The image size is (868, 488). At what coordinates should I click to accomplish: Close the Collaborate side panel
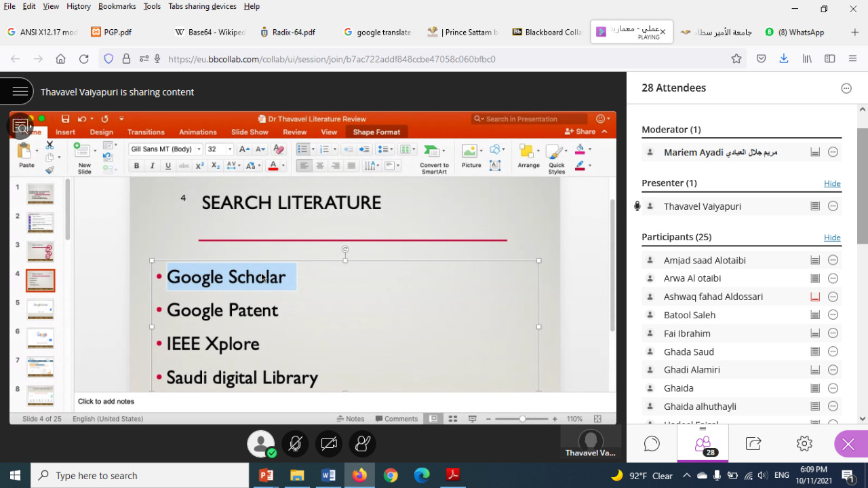tap(848, 444)
